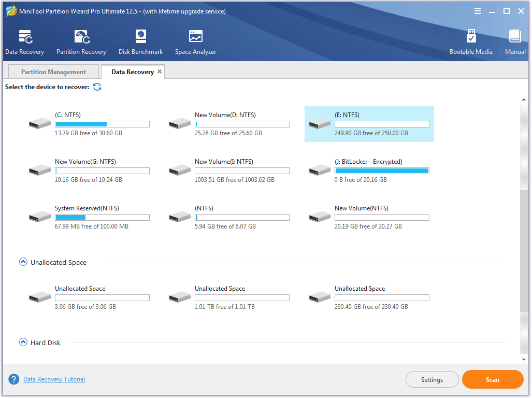Screen dimensions: 532x398
Task: Select the Data Recovery tab
Action: (x=132, y=72)
